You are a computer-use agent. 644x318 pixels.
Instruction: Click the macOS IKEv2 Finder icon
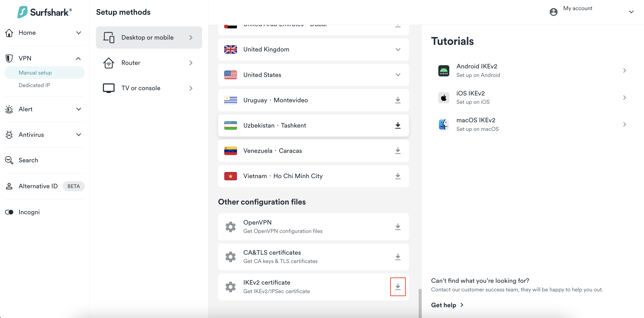[443, 124]
